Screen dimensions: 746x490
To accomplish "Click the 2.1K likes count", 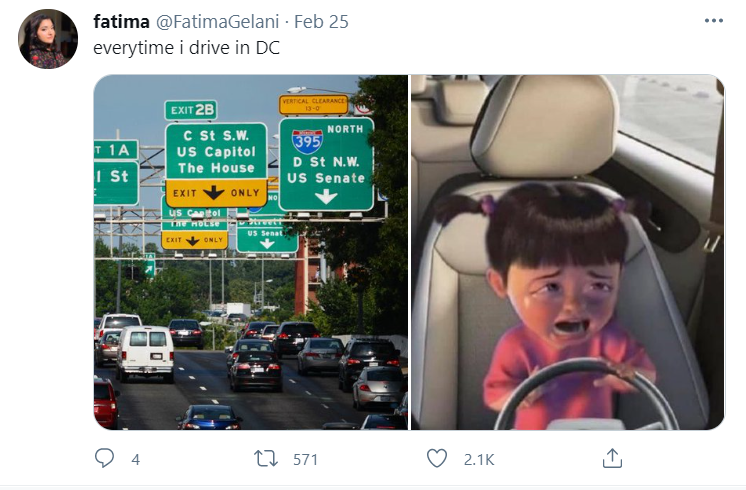I will 478,459.
